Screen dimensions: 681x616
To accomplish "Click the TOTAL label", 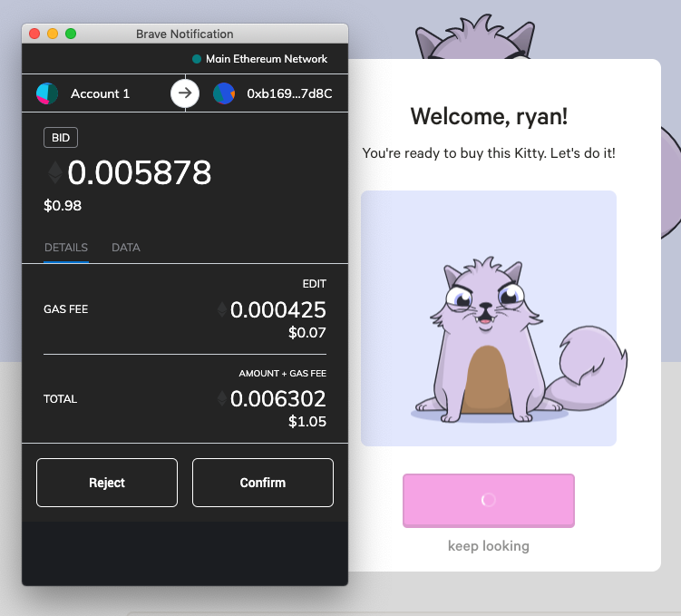I will [60, 399].
